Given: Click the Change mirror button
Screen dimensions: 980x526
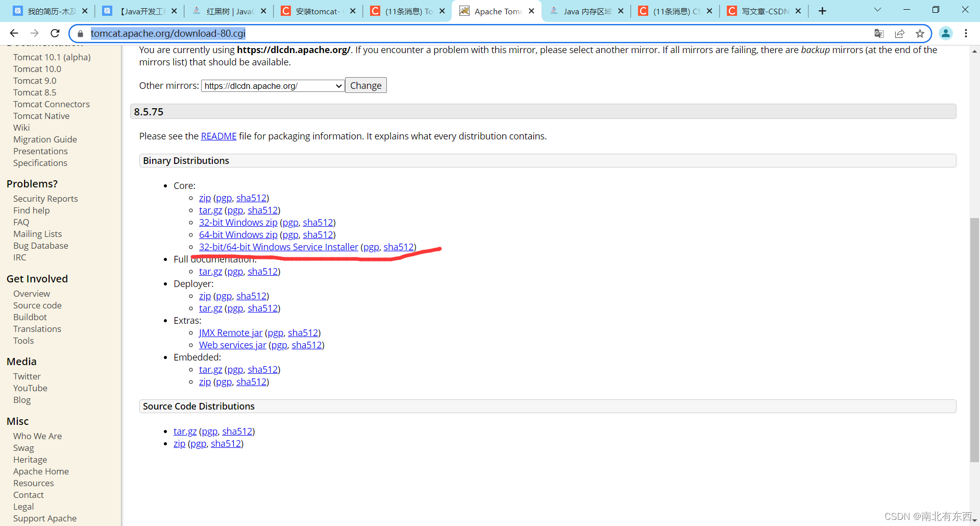Looking at the screenshot, I should [x=366, y=85].
